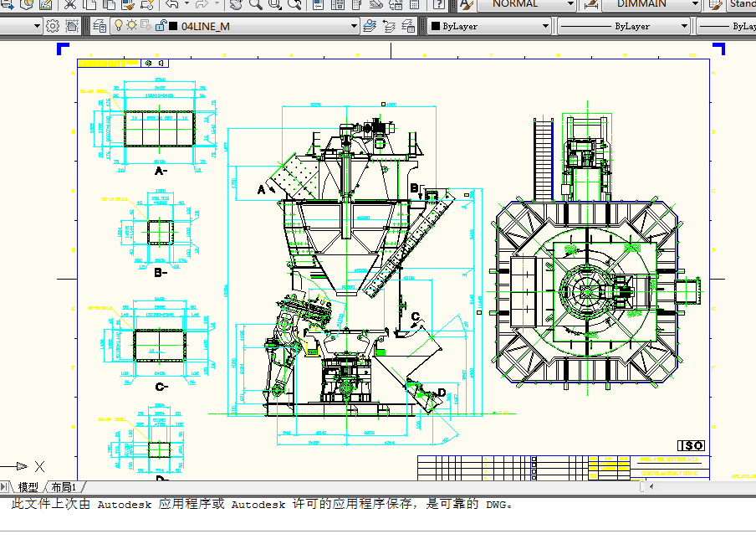Click the black layer color swatch of 04LINE_M
The width and height of the screenshot is (756, 539).
(173, 26)
